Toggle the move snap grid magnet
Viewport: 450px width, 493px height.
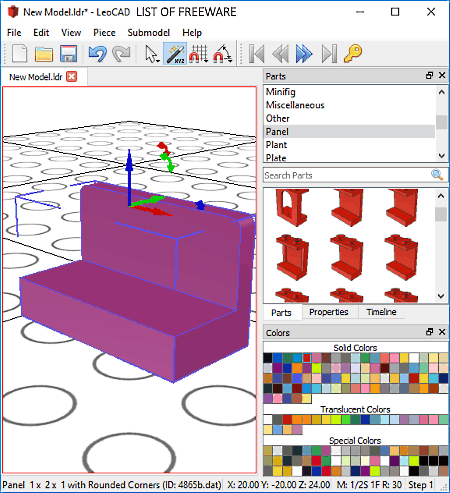197,53
